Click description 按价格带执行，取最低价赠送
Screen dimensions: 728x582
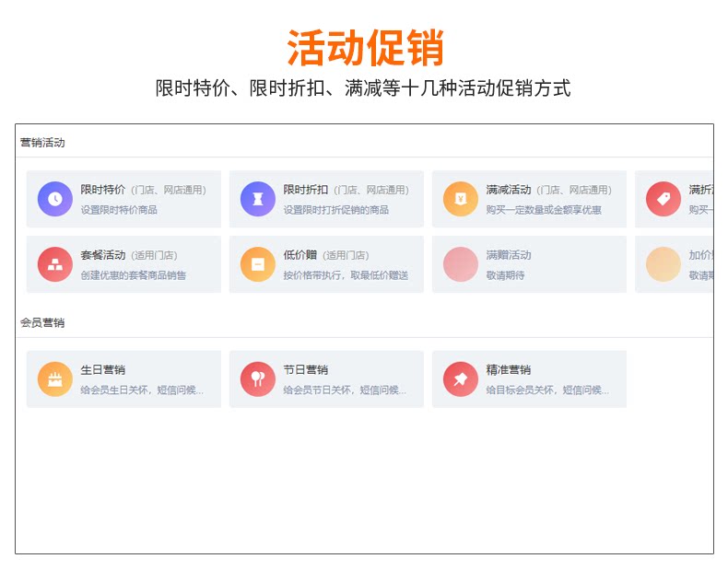pyautogui.click(x=346, y=275)
